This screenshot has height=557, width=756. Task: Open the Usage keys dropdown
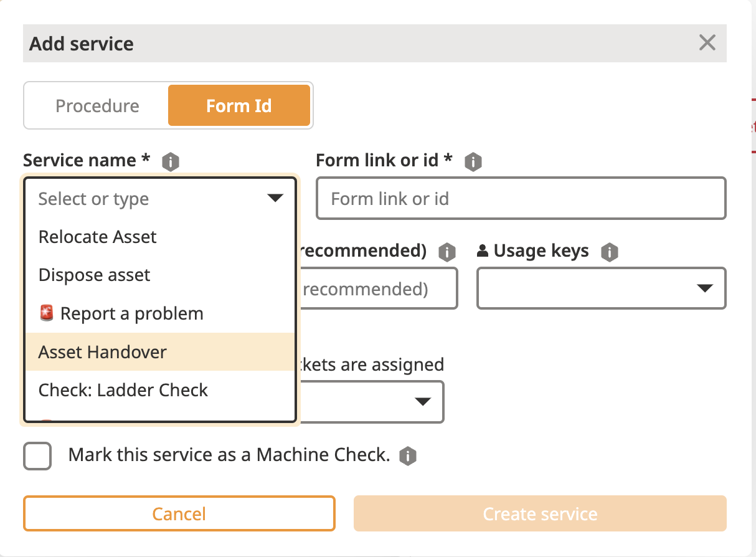(704, 288)
